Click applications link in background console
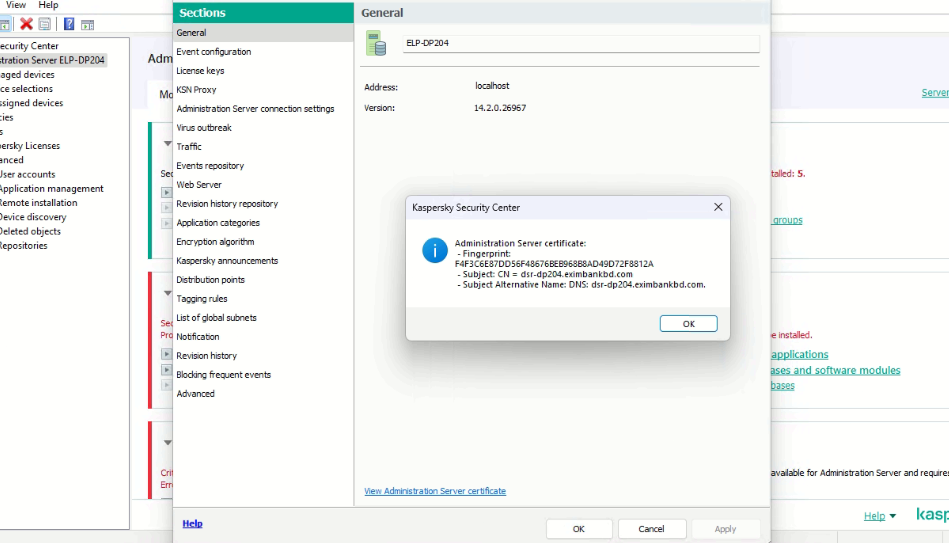This screenshot has width=949, height=543. [x=800, y=355]
